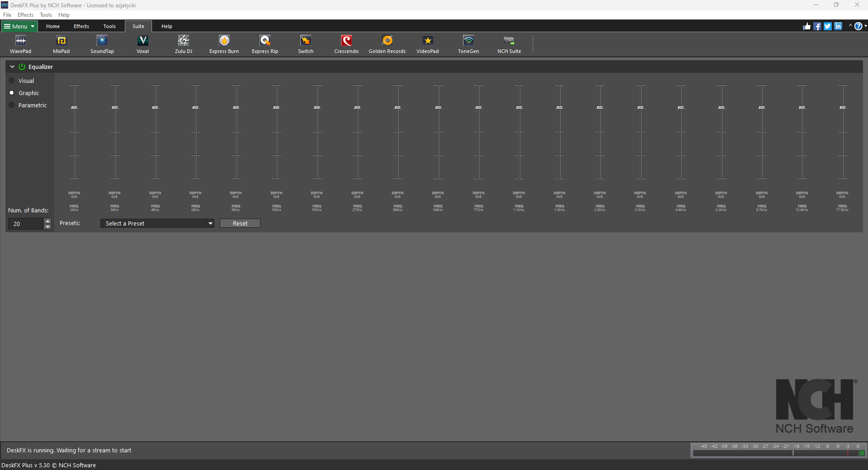The image size is (868, 470).
Task: Open Voxal voice changer icon
Action: point(143,44)
